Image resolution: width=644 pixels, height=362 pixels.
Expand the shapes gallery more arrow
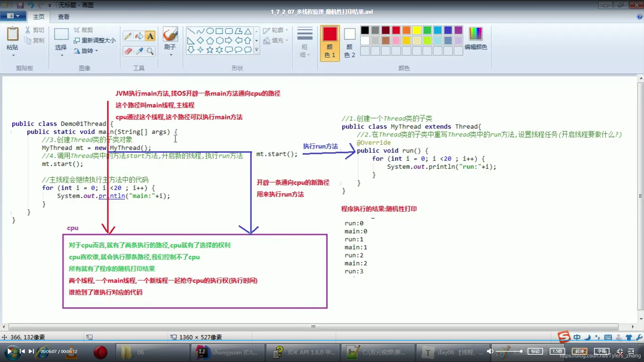click(257, 50)
